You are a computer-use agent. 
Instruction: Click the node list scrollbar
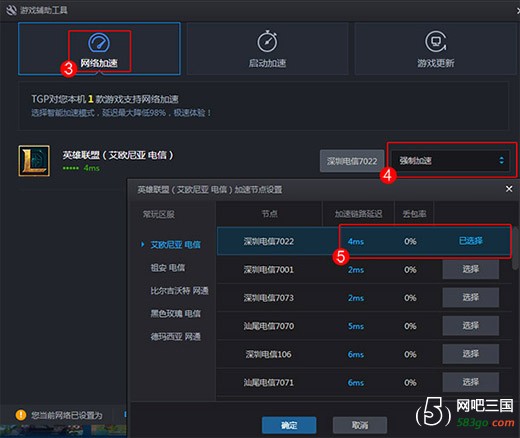[x=516, y=248]
